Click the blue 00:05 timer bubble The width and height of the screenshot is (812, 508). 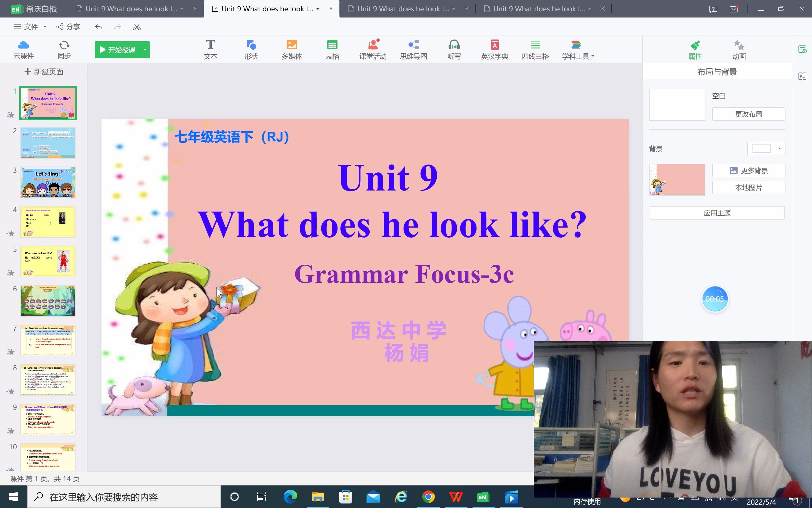coord(715,299)
